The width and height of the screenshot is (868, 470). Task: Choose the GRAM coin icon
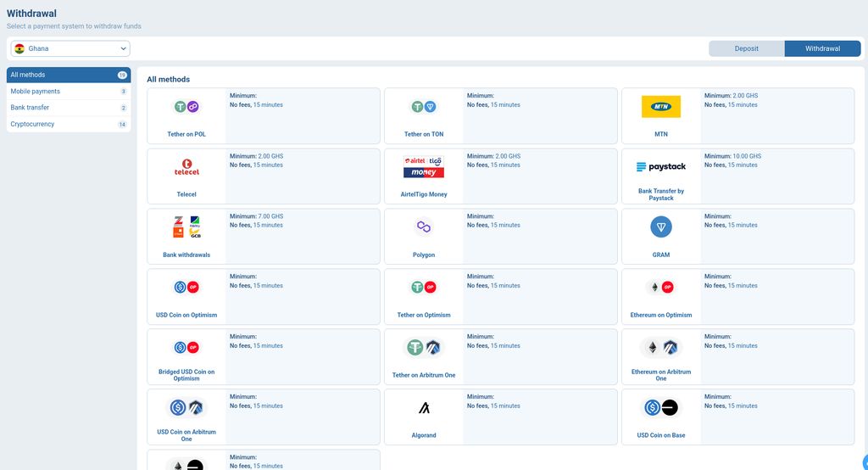tap(660, 227)
